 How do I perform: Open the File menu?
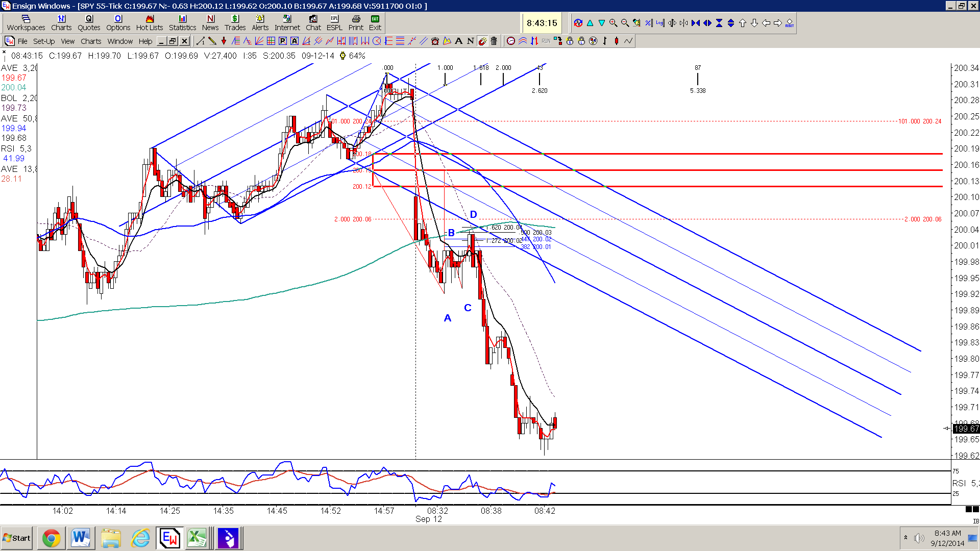pyautogui.click(x=22, y=41)
